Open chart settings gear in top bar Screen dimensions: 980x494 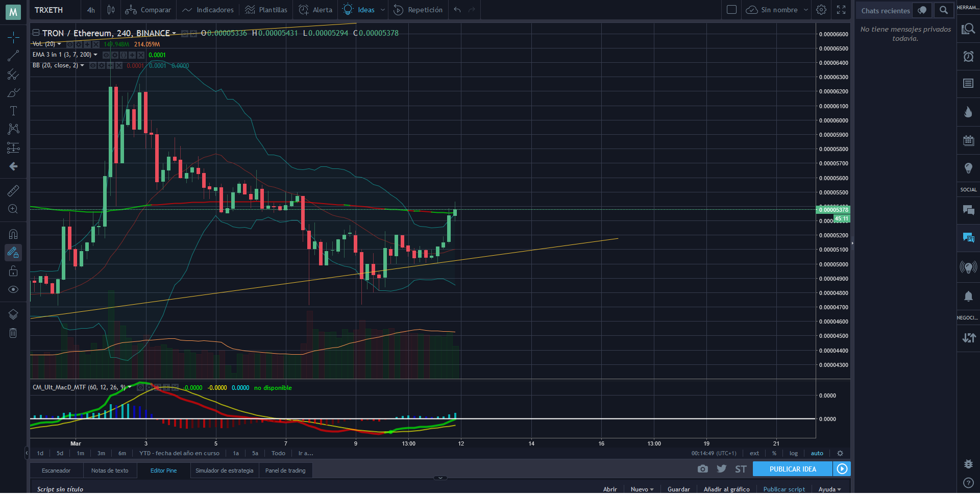pos(821,10)
